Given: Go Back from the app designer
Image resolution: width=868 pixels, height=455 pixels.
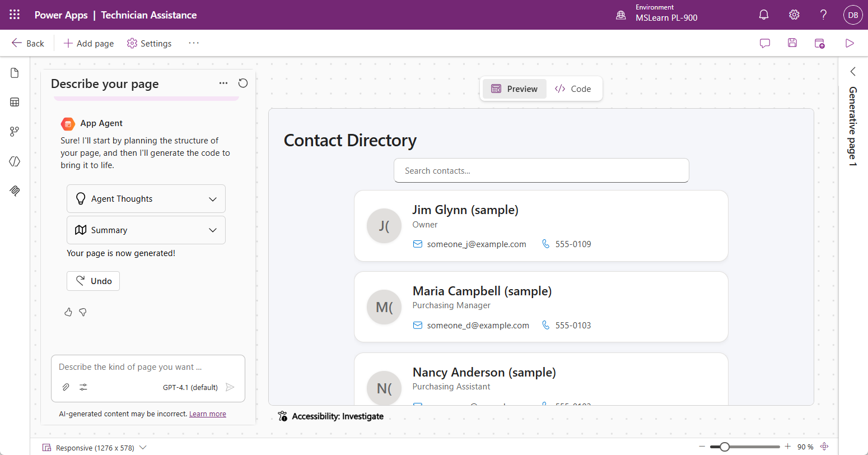Looking at the screenshot, I should pos(28,43).
